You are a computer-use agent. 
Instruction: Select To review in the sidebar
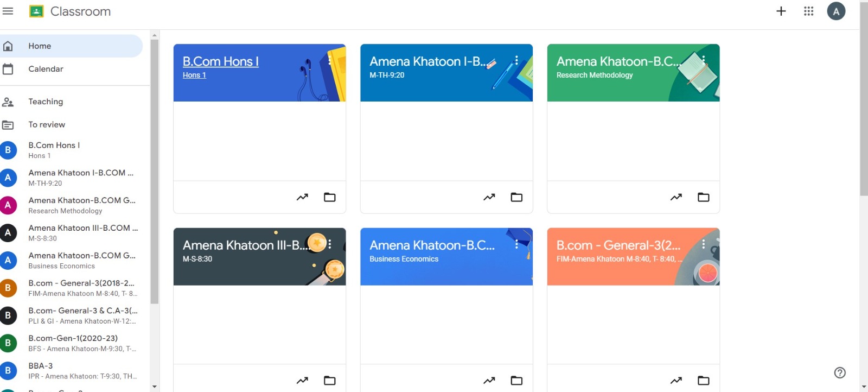(x=47, y=124)
